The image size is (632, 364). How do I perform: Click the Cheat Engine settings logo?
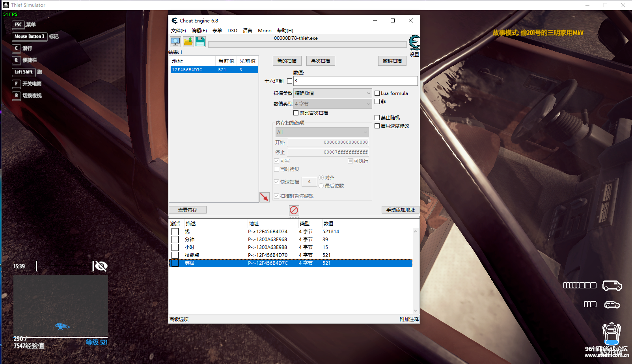[x=414, y=42]
